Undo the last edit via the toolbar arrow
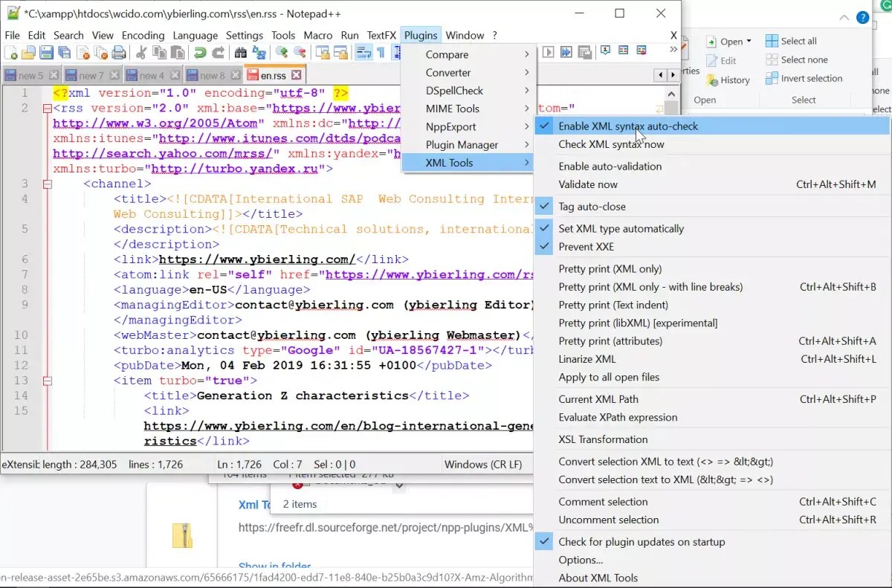The height and width of the screenshot is (588, 892). pyautogui.click(x=198, y=51)
